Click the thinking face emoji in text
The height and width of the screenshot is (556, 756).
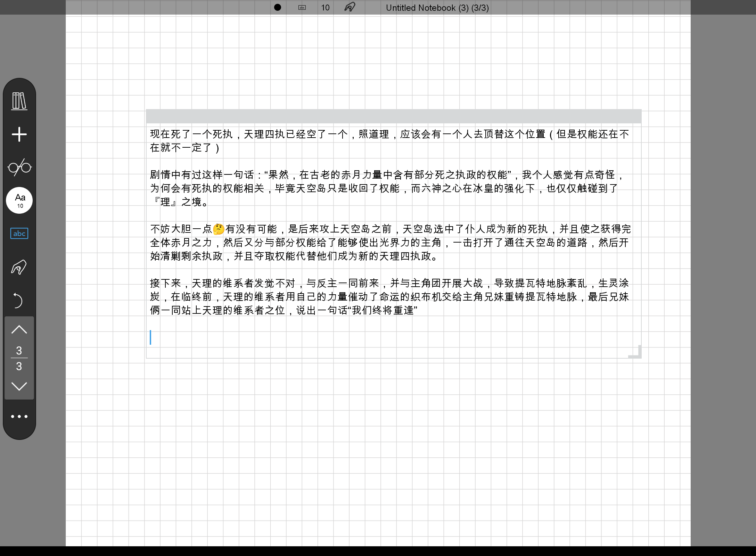tap(219, 229)
